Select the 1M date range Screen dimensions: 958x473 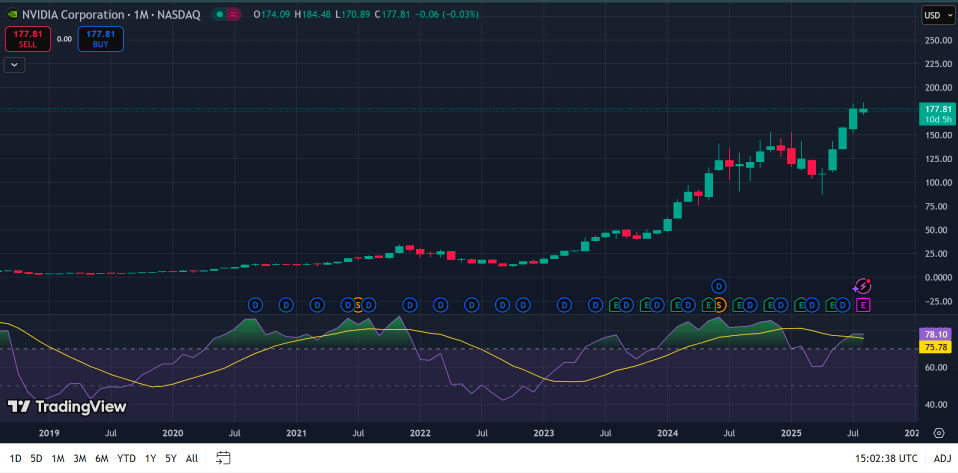tap(58, 458)
